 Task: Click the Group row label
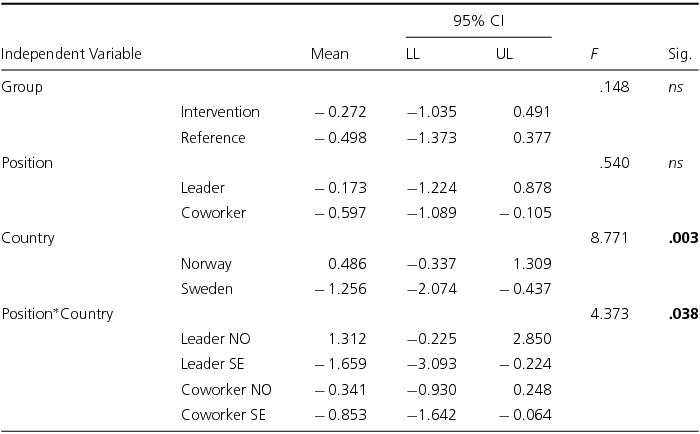pos(22,87)
